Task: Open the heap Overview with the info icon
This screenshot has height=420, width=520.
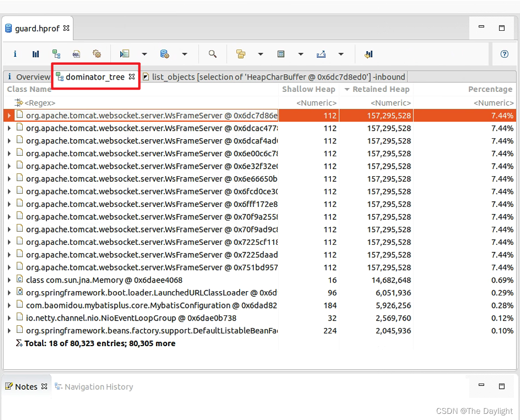Action: pyautogui.click(x=15, y=54)
